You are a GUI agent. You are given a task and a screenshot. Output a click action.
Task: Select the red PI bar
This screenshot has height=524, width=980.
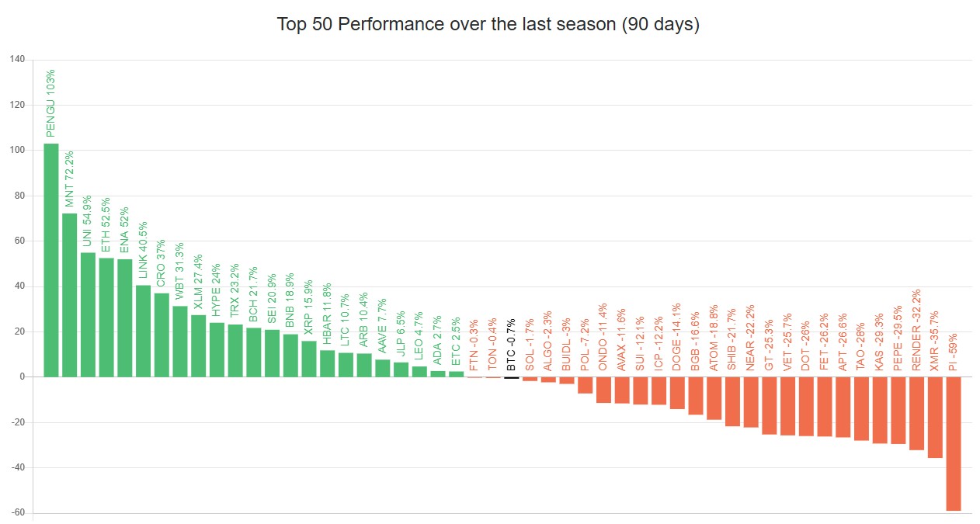954,443
